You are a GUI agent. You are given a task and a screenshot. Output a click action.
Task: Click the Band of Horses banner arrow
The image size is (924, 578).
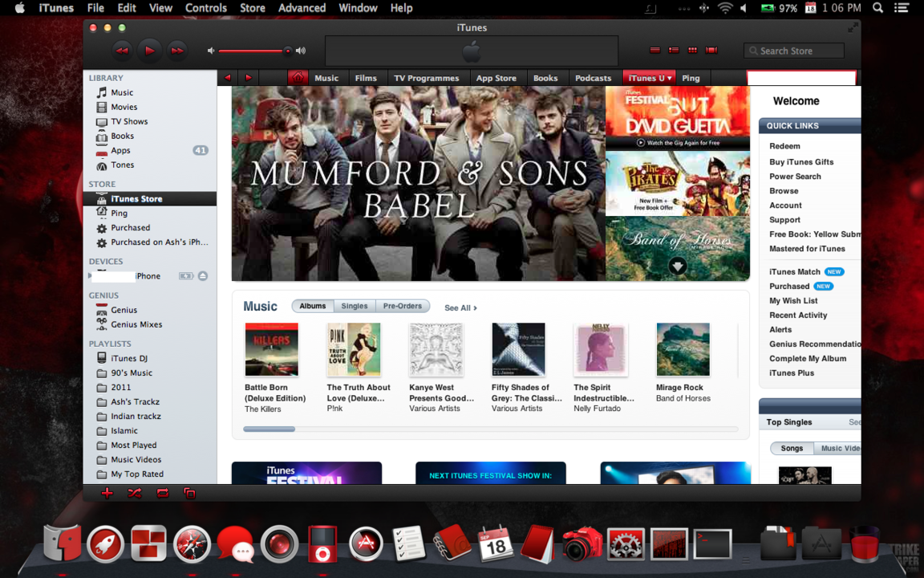coord(678,266)
